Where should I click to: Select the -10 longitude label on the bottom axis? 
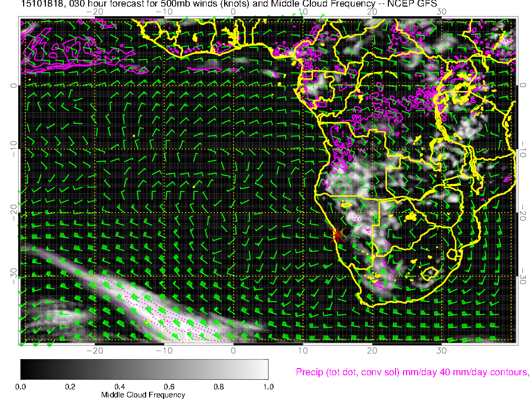click(164, 350)
